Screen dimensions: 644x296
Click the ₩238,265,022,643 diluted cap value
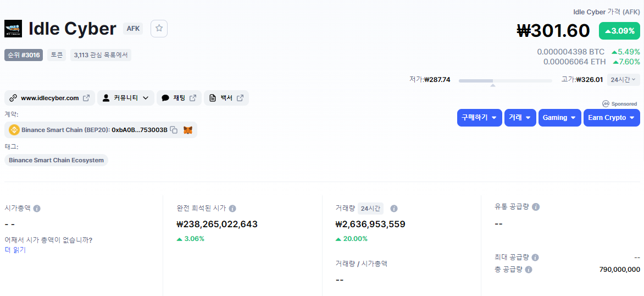(217, 224)
